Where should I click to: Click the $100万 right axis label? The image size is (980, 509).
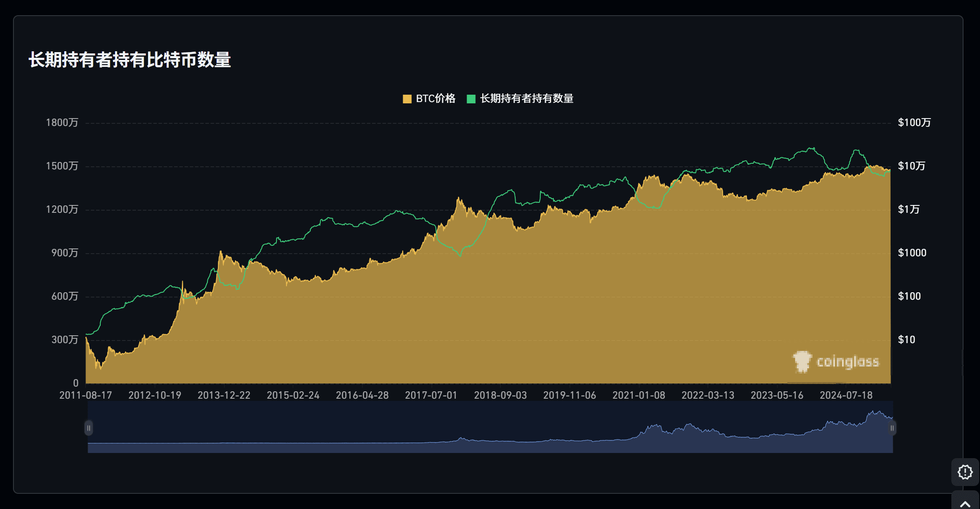pos(914,122)
